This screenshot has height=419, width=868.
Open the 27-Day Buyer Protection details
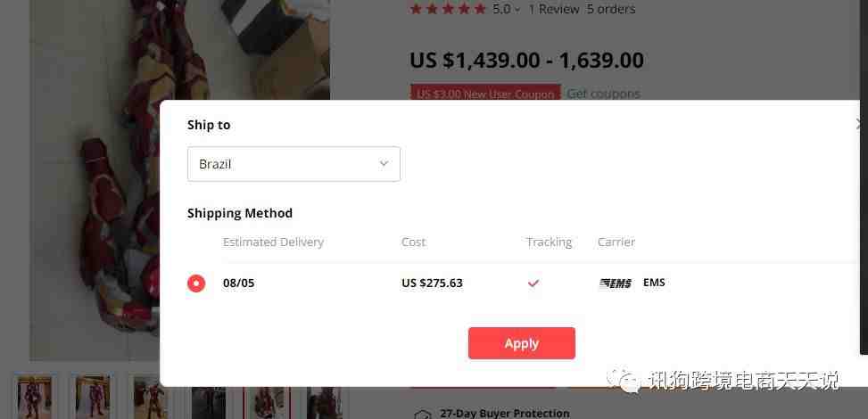click(x=504, y=413)
